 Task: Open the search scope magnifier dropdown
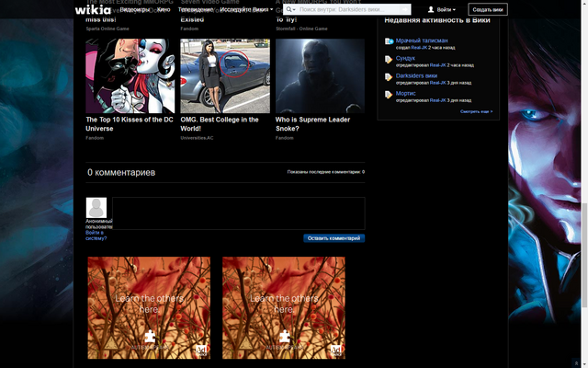[290, 9]
